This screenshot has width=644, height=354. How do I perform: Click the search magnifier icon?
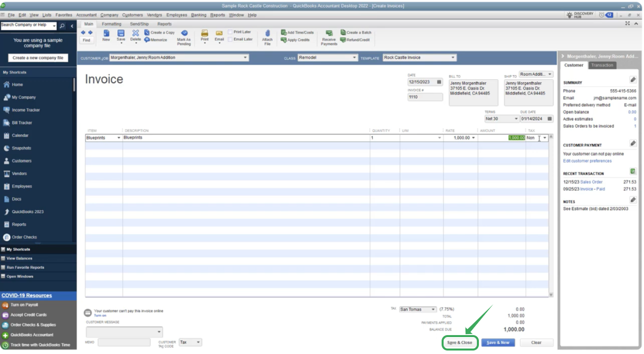pyautogui.click(x=62, y=25)
